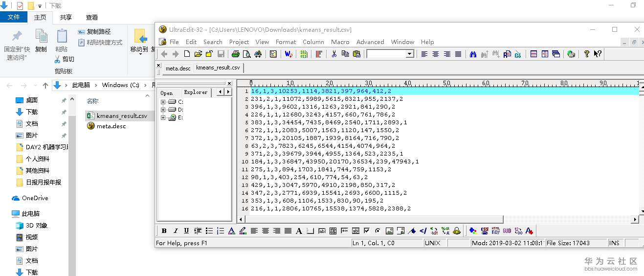Click the HTML Underline icon

pos(186,231)
